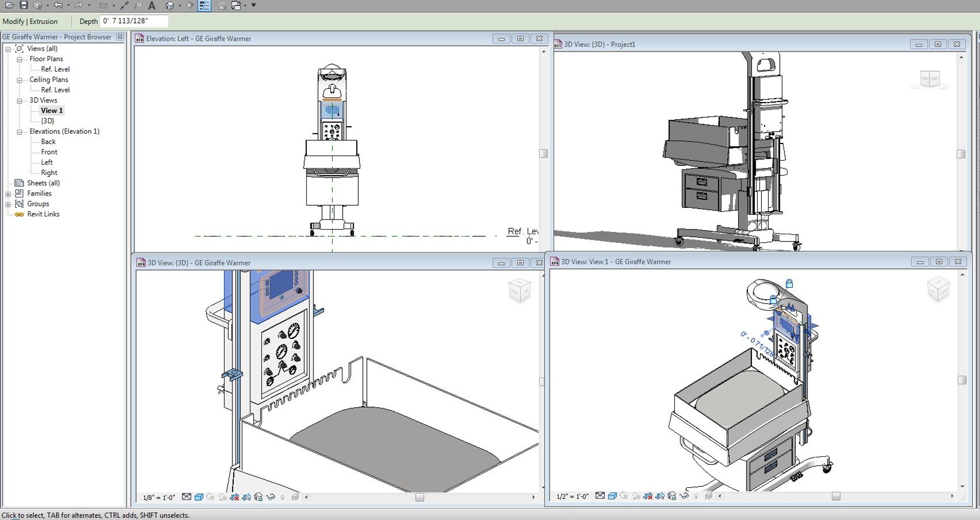Click the Close Hidden Windows icon
The height and width of the screenshot is (520, 980).
222,6
